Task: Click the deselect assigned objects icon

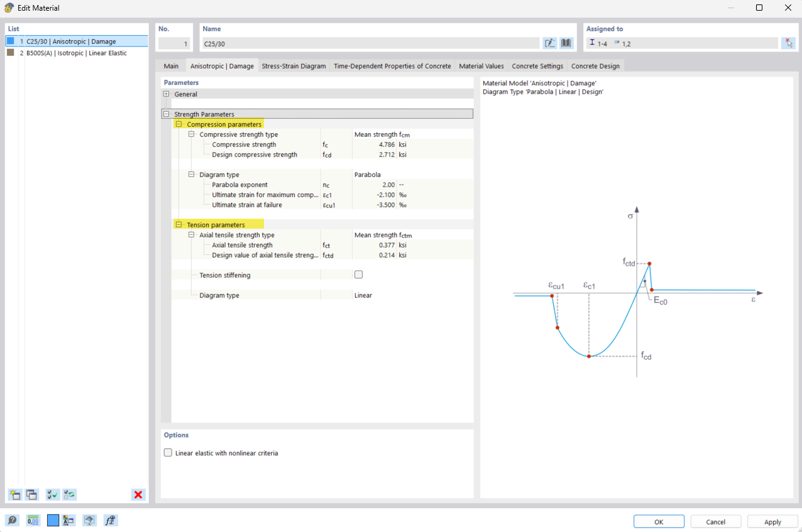Action: coord(789,43)
